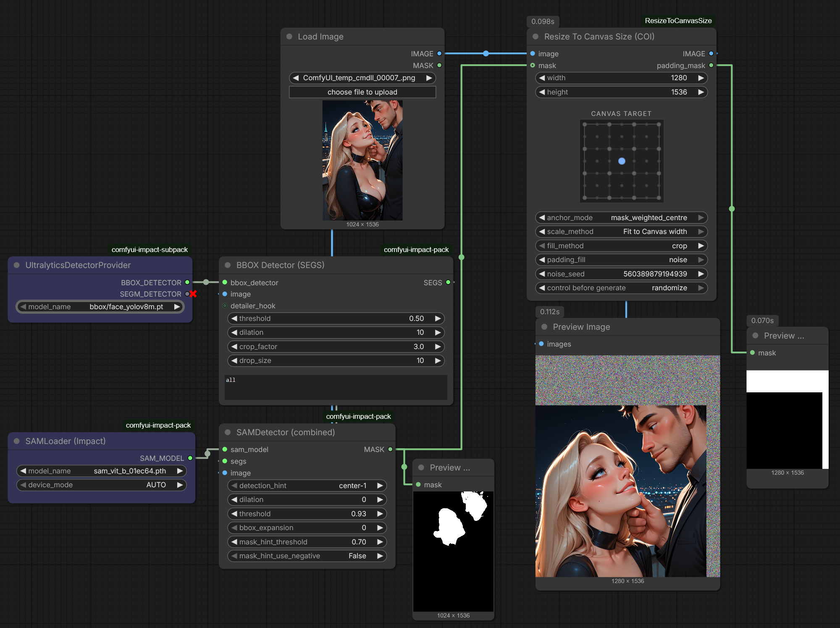This screenshot has height=628, width=840.
Task: Open the device_mode AUTO dropdown
Action: 101,485
